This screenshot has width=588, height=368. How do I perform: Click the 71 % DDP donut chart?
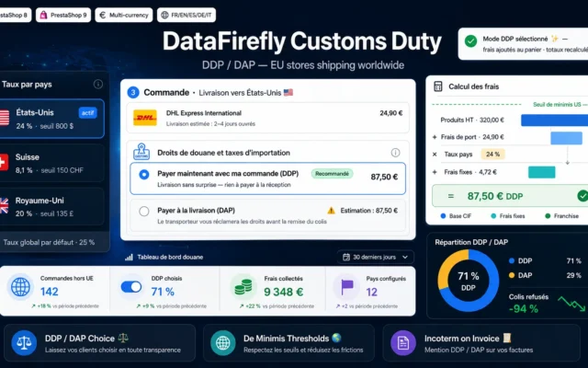469,281
